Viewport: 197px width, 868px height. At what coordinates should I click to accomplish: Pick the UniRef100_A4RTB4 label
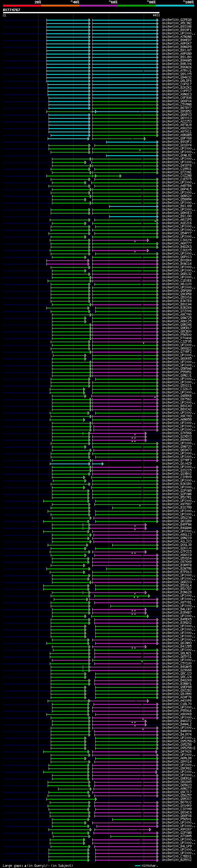coord(177,186)
